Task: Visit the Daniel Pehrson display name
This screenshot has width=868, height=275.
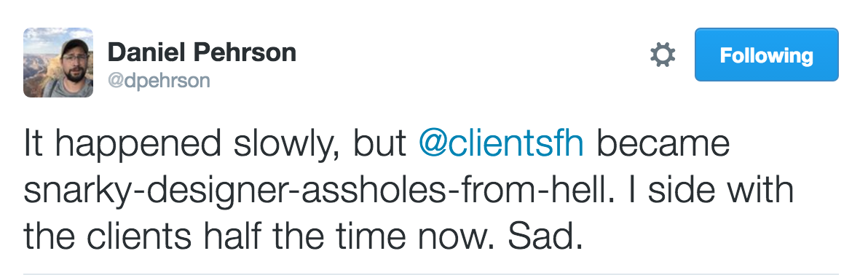Action: click(x=202, y=52)
